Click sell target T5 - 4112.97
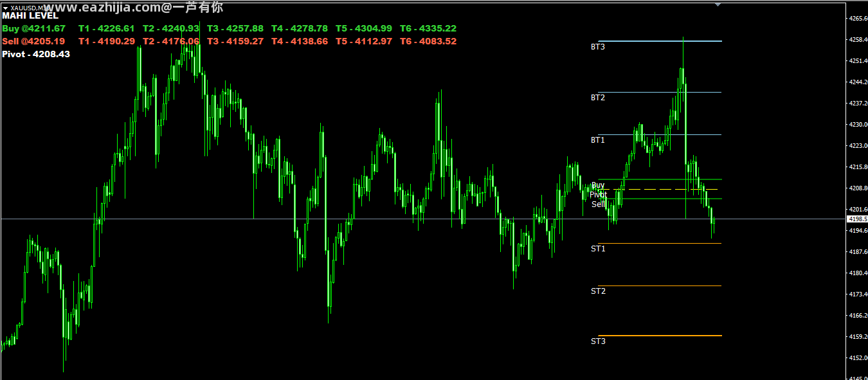 [x=364, y=41]
